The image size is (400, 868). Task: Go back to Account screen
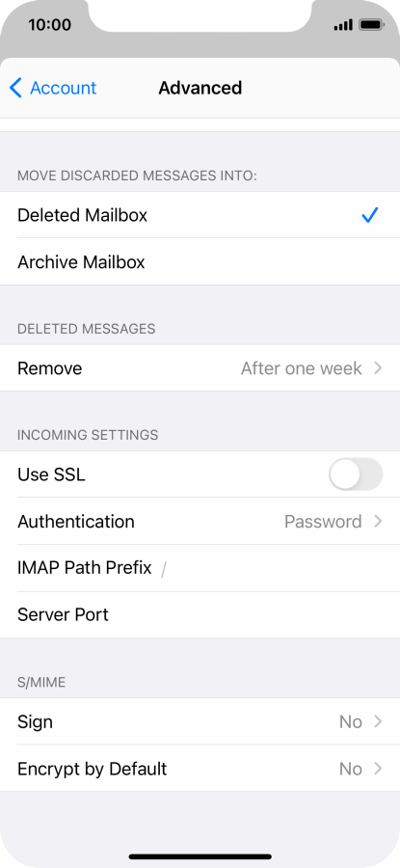(x=53, y=88)
